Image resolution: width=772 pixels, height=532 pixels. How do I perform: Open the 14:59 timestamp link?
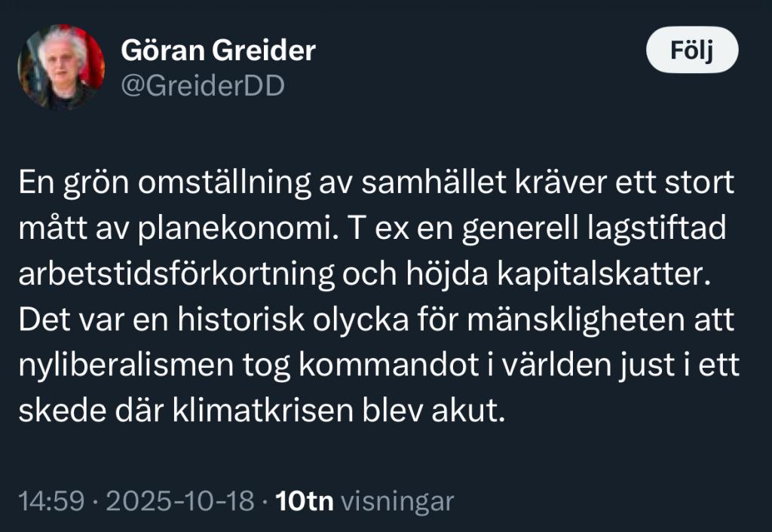coord(51,501)
